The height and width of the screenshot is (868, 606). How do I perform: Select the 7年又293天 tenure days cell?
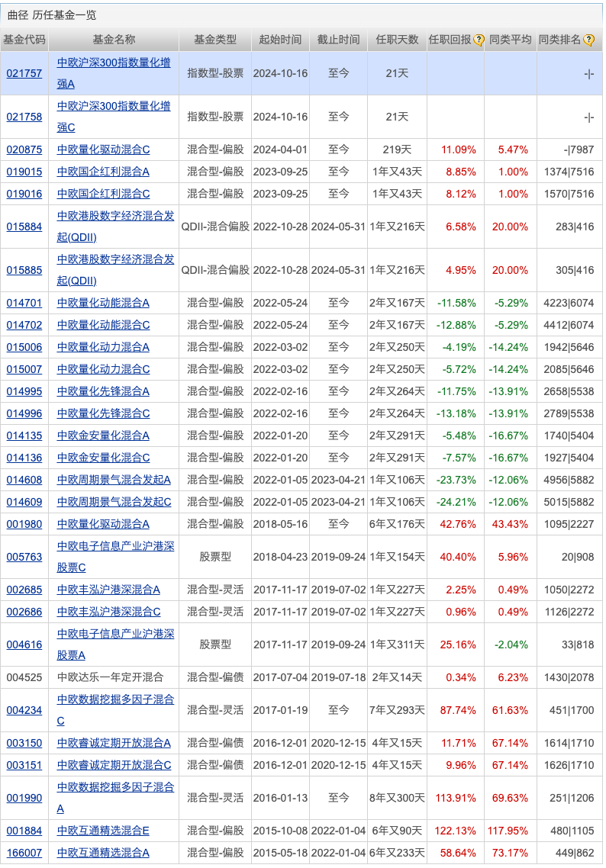[x=397, y=710]
